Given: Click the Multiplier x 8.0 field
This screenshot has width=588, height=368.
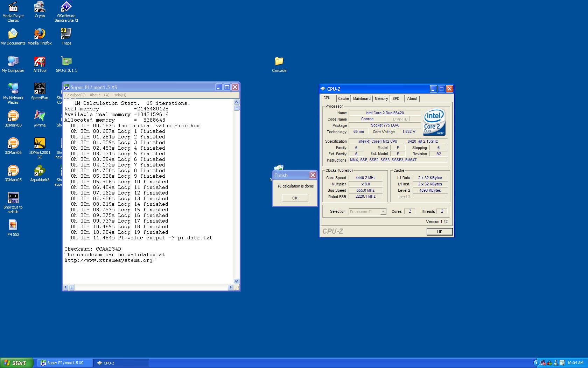Looking at the screenshot, I should point(365,184).
